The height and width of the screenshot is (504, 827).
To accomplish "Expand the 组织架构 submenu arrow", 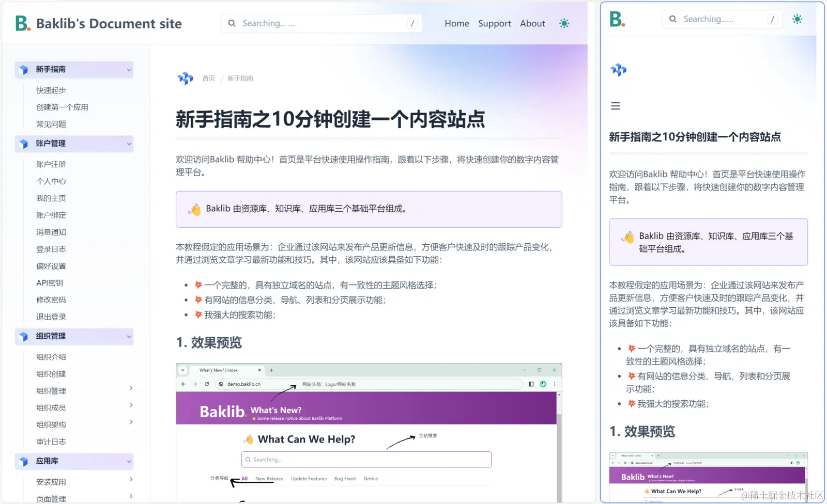I will click(x=131, y=422).
